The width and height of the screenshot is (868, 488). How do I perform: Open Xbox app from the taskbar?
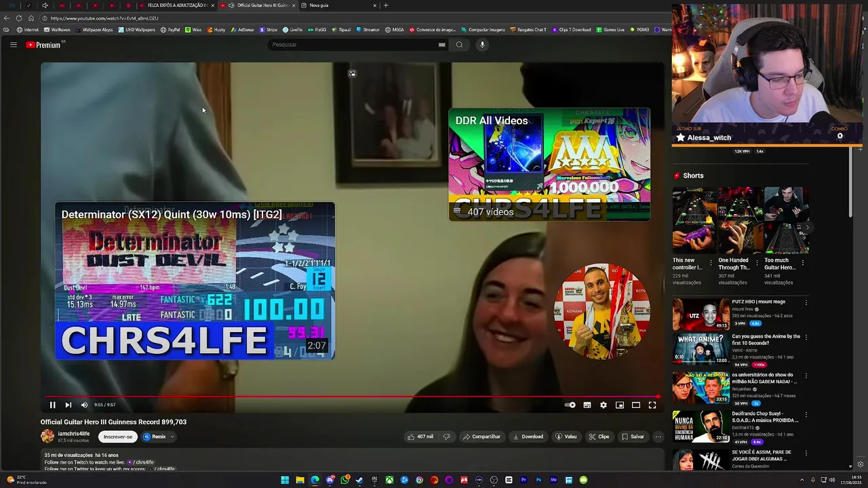pyautogui.click(x=389, y=480)
